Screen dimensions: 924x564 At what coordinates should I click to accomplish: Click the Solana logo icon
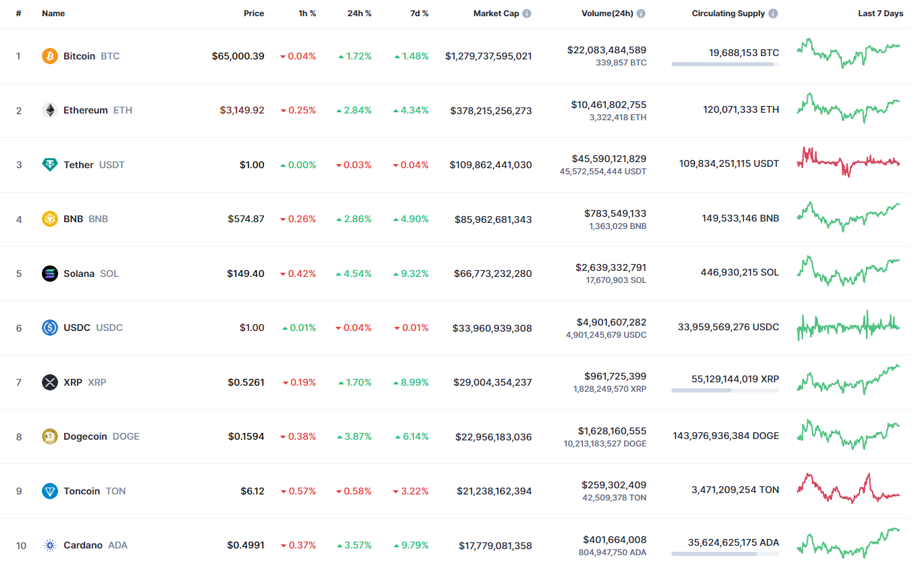tap(50, 274)
